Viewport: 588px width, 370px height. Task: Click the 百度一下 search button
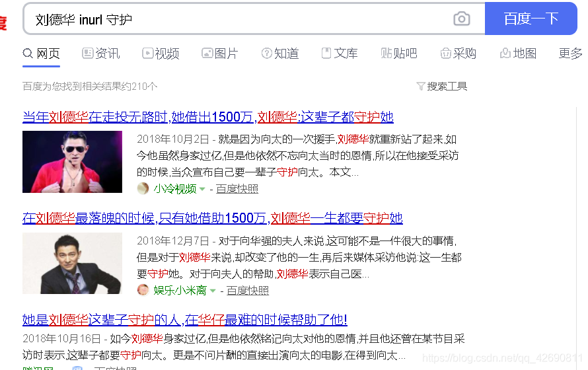point(531,18)
